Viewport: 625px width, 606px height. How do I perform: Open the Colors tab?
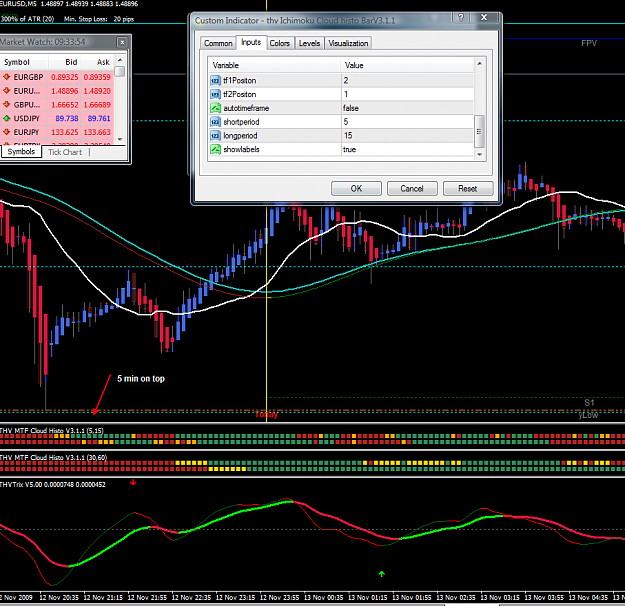(280, 43)
